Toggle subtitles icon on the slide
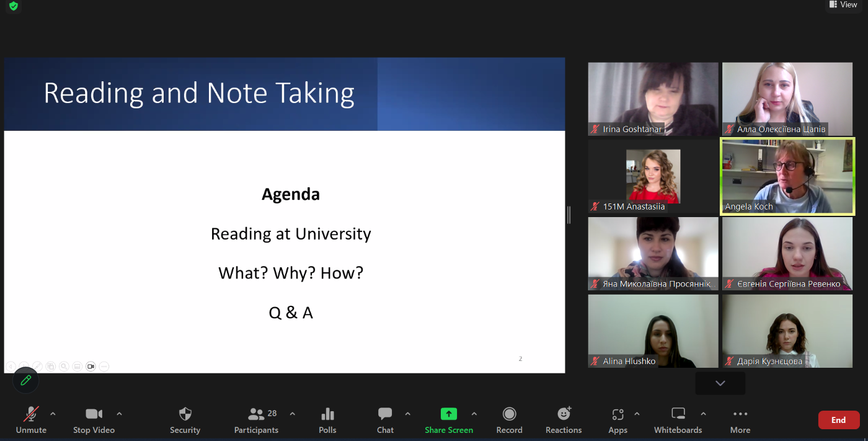Image resolution: width=868 pixels, height=441 pixels. tap(77, 367)
